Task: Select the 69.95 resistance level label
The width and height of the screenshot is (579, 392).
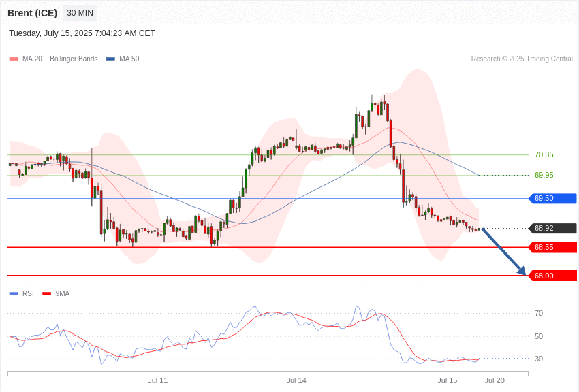Action: coord(544,175)
